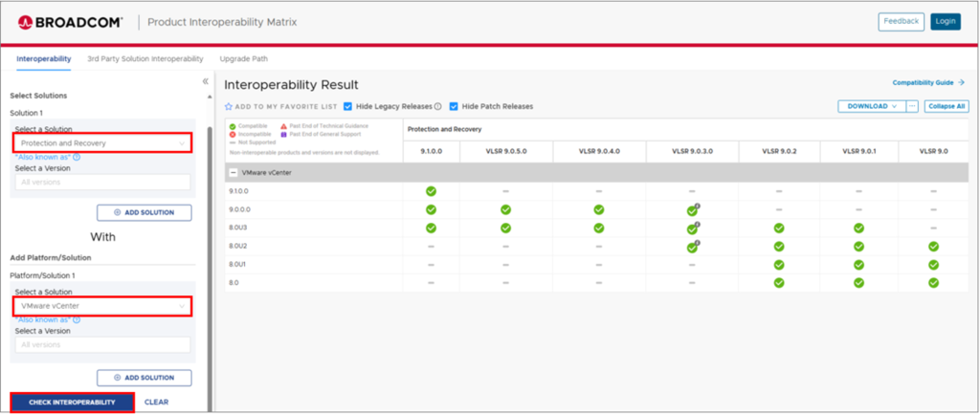Uncheck the Hide Patch Releases checkbox

click(454, 106)
